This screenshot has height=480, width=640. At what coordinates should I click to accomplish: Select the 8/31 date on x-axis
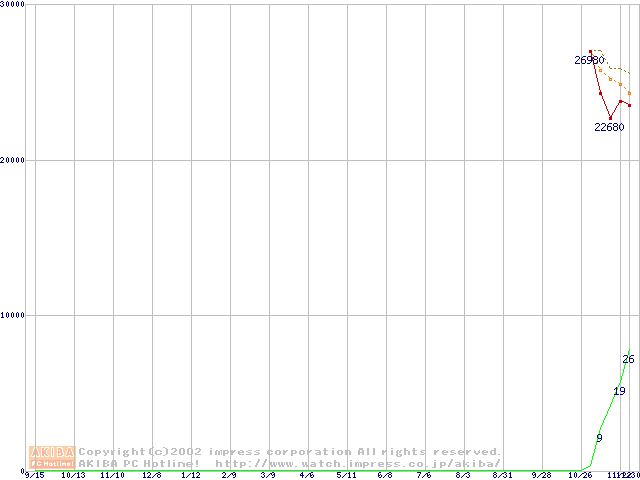[503, 476]
